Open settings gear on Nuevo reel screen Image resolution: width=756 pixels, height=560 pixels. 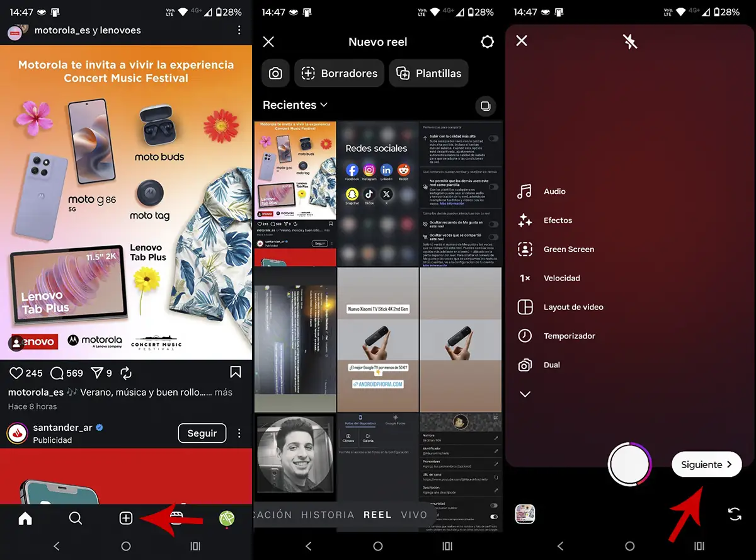pos(487,42)
